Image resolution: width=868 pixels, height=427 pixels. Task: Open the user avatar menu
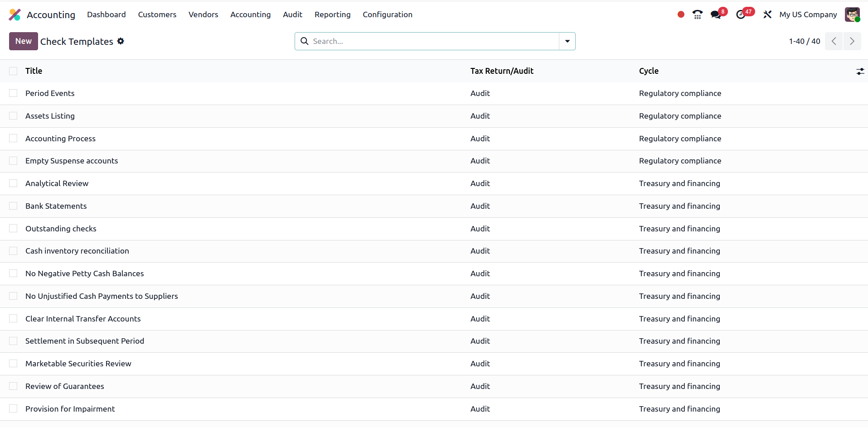[852, 14]
